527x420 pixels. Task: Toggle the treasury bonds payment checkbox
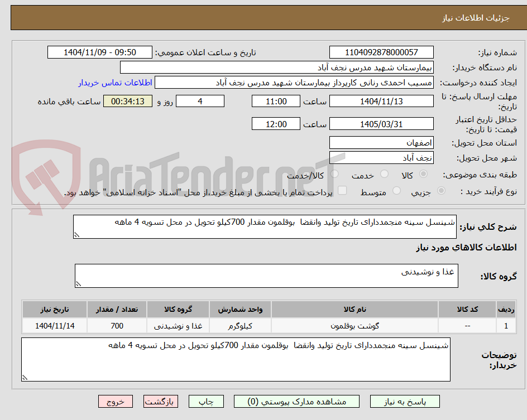(x=342, y=190)
